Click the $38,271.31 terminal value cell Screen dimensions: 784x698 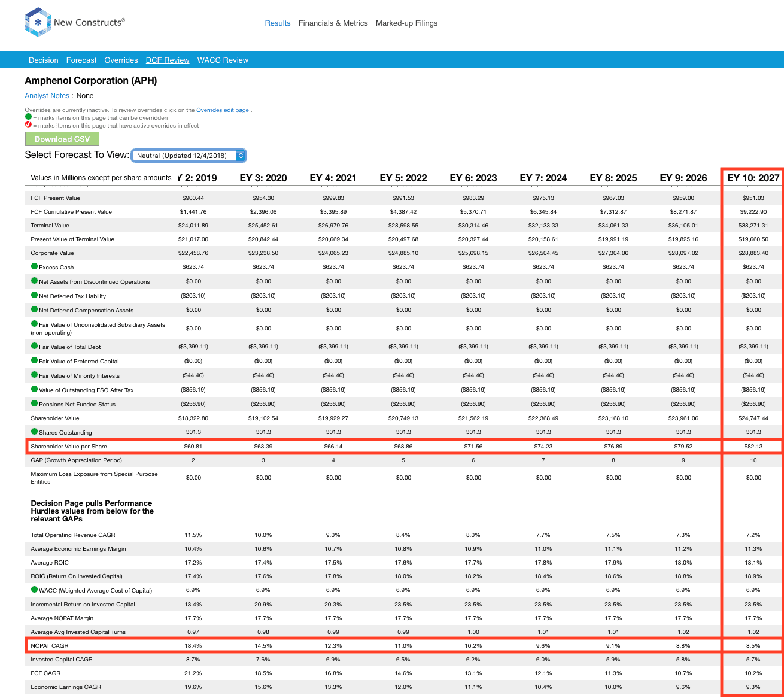(x=753, y=226)
